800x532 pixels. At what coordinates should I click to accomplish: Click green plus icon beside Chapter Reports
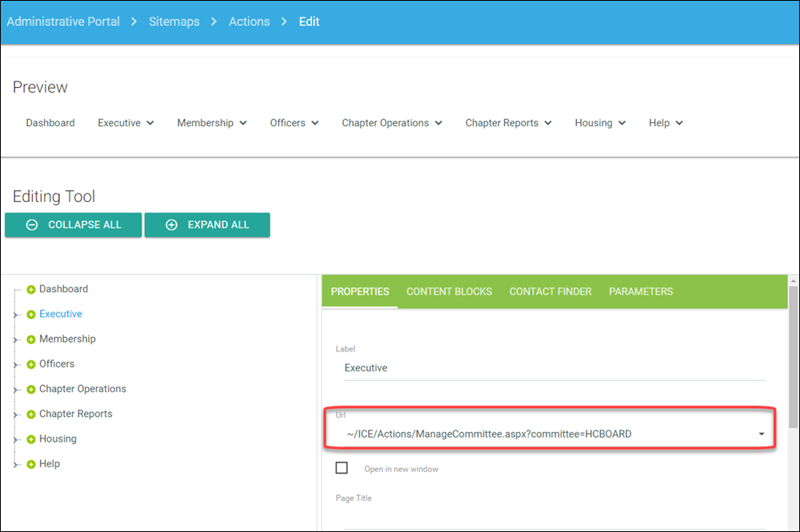pos(31,415)
